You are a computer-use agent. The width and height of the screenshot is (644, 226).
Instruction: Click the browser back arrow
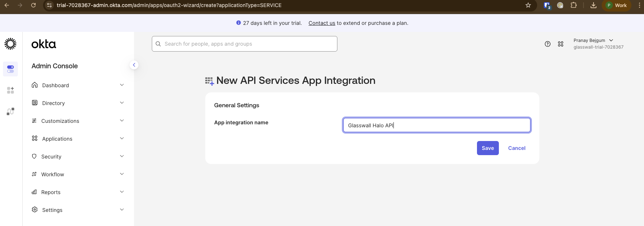[7, 5]
